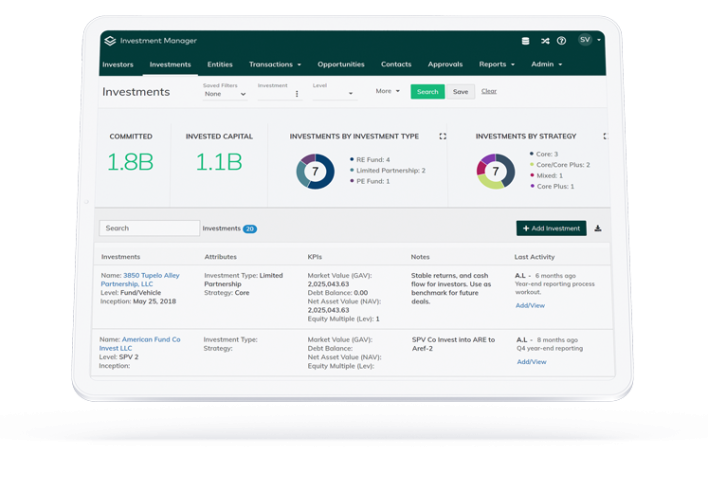The height and width of the screenshot is (492, 708).
Task: Click the Clear filters link
Action: click(489, 91)
